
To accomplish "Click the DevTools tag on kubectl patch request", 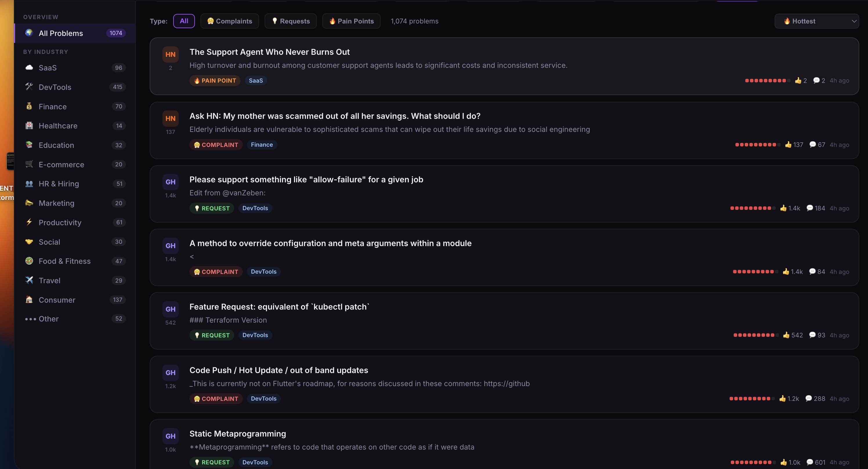I will 255,335.
